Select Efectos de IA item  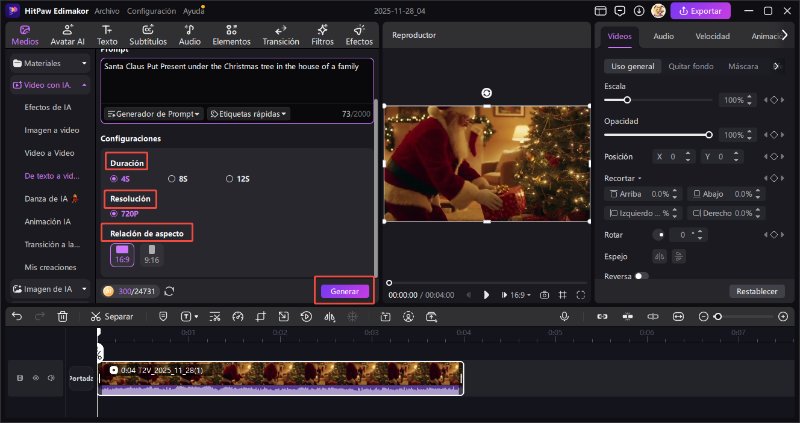point(48,107)
